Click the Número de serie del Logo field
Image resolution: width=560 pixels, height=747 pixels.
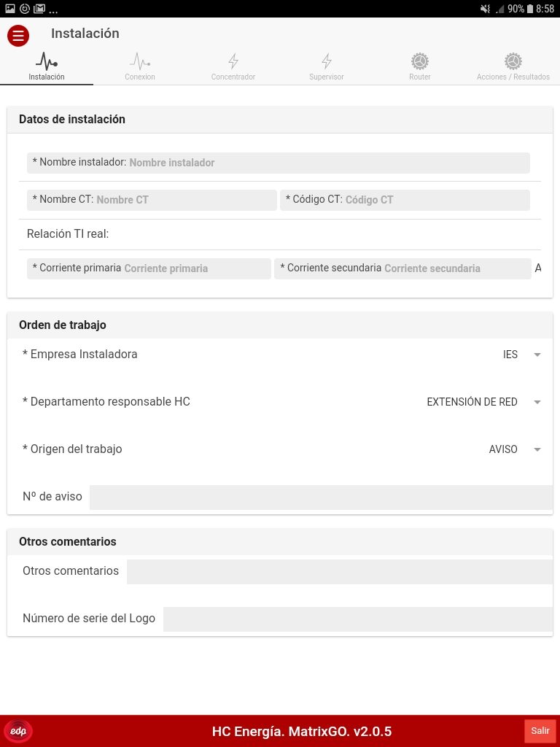point(357,619)
